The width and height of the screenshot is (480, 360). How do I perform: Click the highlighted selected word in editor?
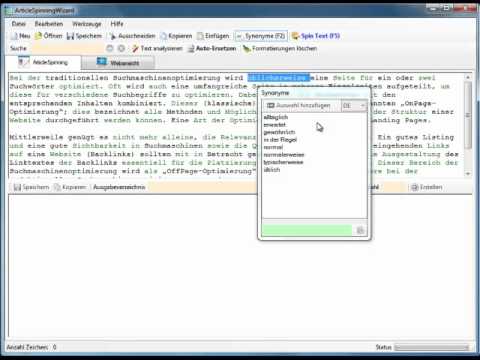pos(279,78)
